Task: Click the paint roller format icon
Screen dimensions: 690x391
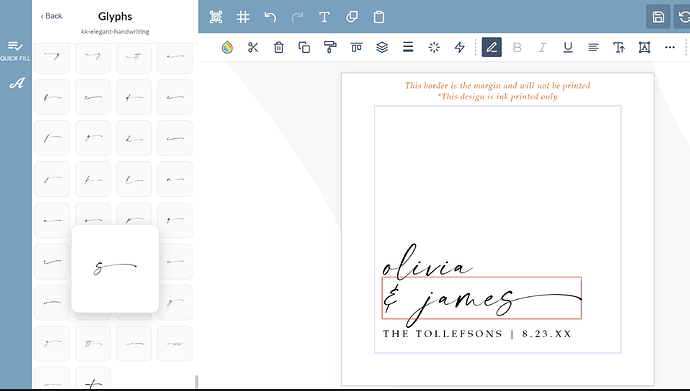Action: pyautogui.click(x=330, y=47)
